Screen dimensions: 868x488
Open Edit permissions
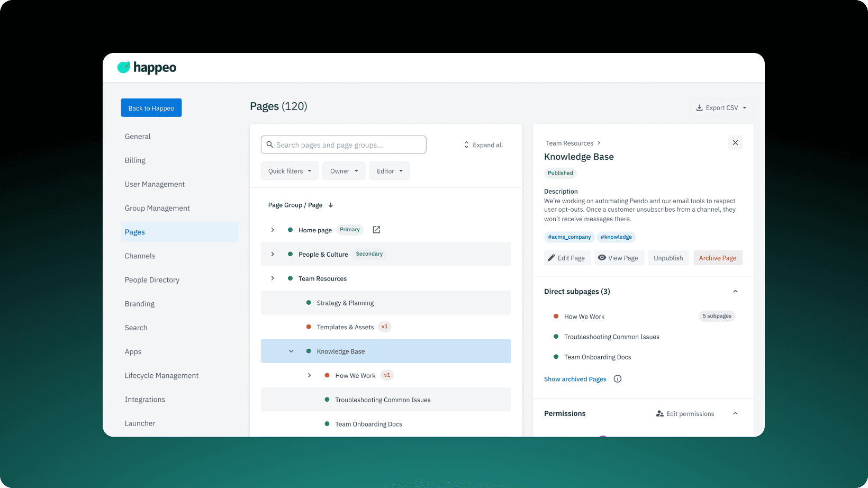click(x=685, y=414)
